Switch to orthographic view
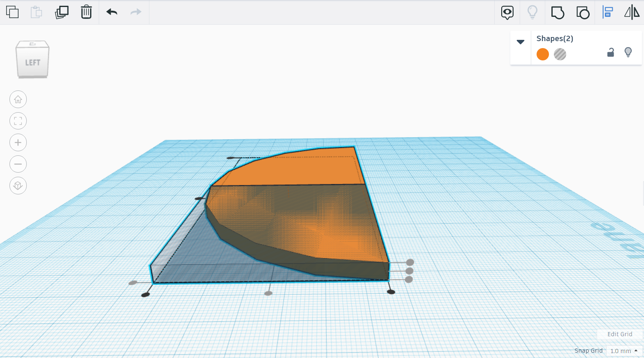Image resolution: width=644 pixels, height=358 pixels. (18, 186)
